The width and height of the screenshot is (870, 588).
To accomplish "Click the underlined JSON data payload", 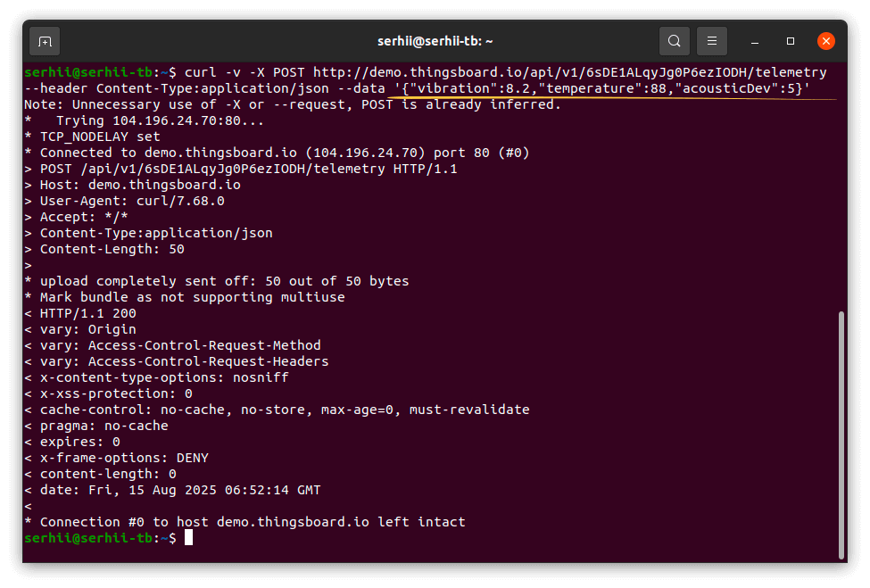I will 602,88.
